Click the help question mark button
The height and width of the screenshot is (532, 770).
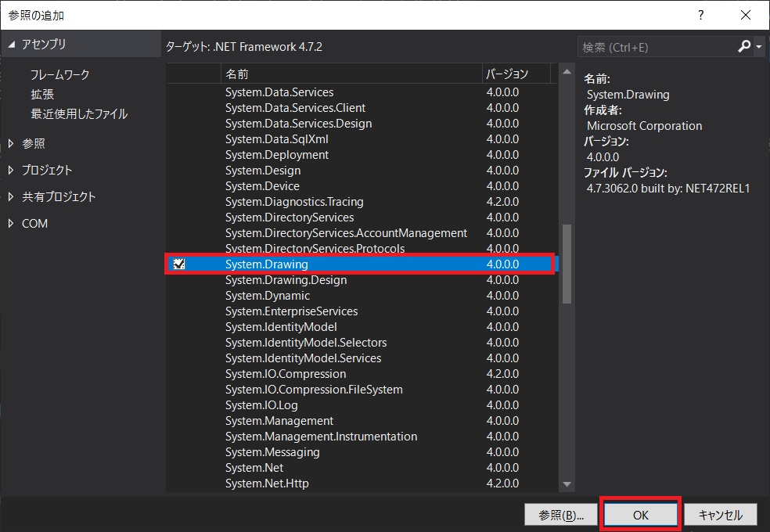click(701, 15)
